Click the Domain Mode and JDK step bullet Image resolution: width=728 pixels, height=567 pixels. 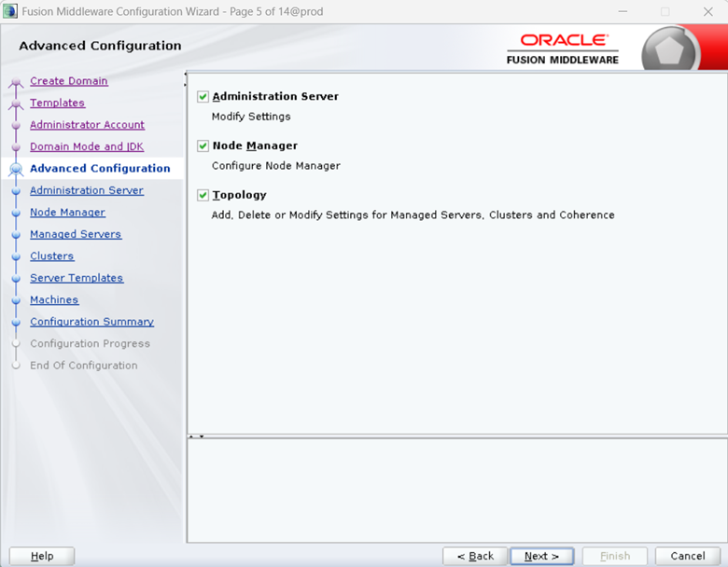[16, 147]
